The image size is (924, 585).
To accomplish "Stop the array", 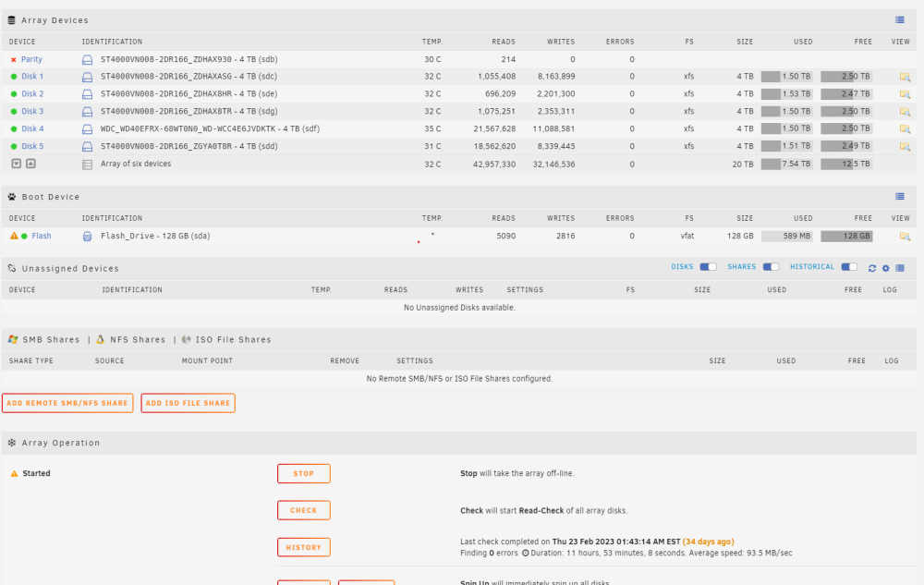I will click(303, 474).
